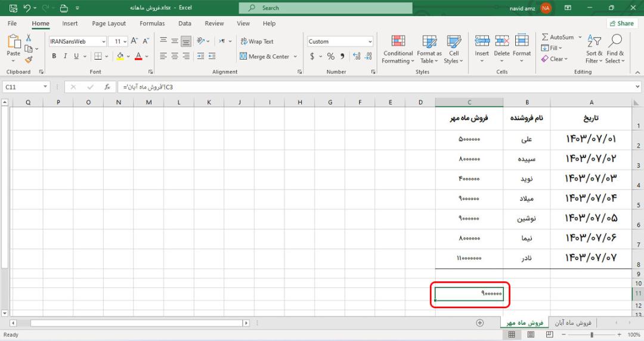The image size is (644, 341).
Task: Open the Formulas tab
Action: coord(152,23)
